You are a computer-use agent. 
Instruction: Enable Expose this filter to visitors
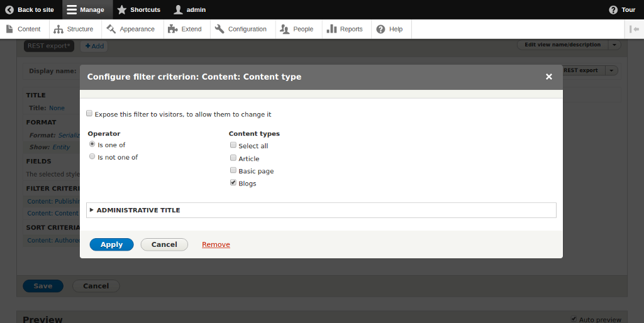89,114
